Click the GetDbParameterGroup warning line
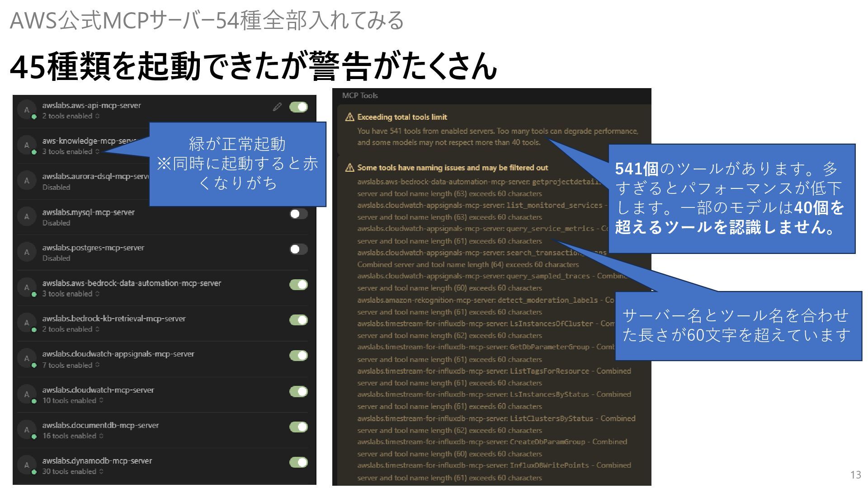 (486, 353)
